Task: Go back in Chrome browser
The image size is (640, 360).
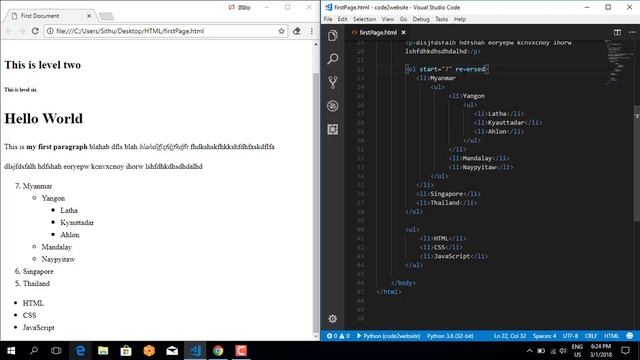Action: tap(9, 31)
